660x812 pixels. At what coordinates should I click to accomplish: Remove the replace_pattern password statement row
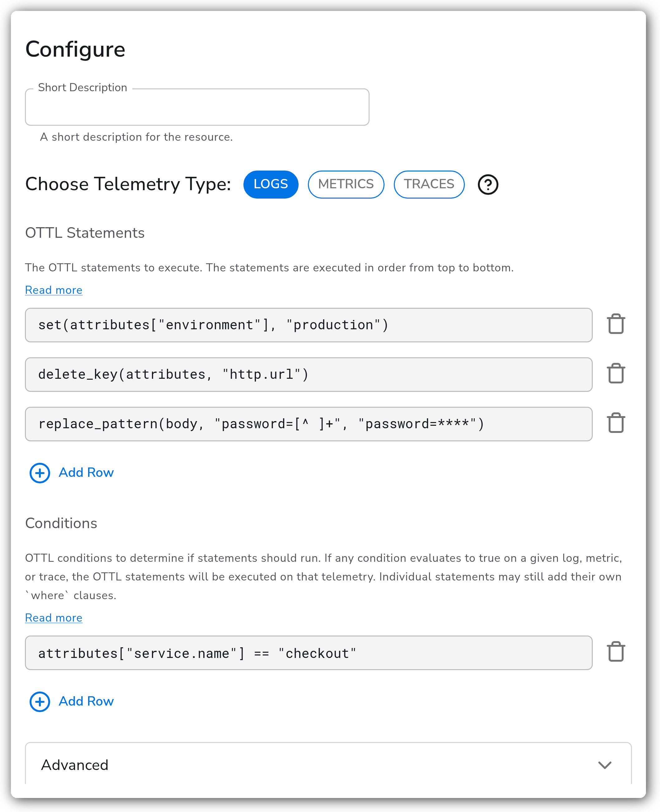click(615, 423)
